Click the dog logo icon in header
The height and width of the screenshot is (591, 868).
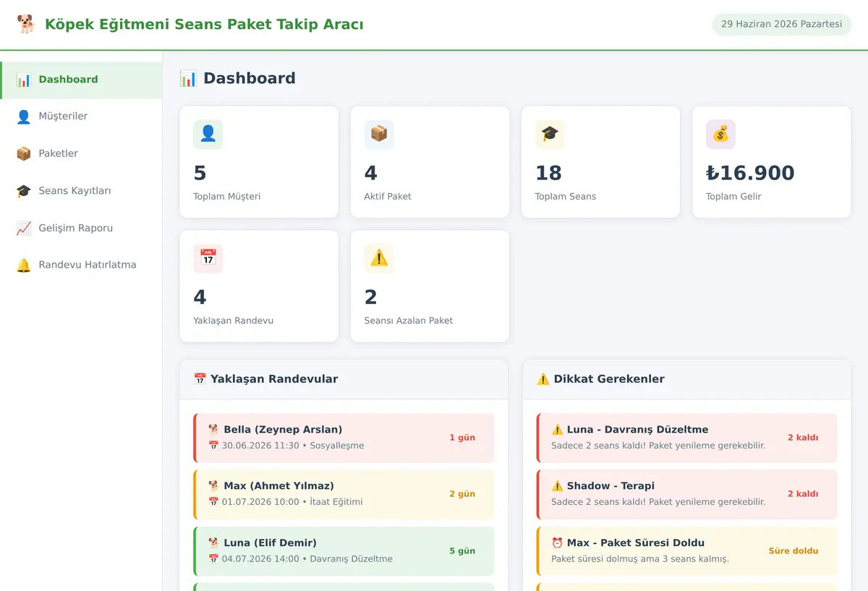tap(26, 25)
